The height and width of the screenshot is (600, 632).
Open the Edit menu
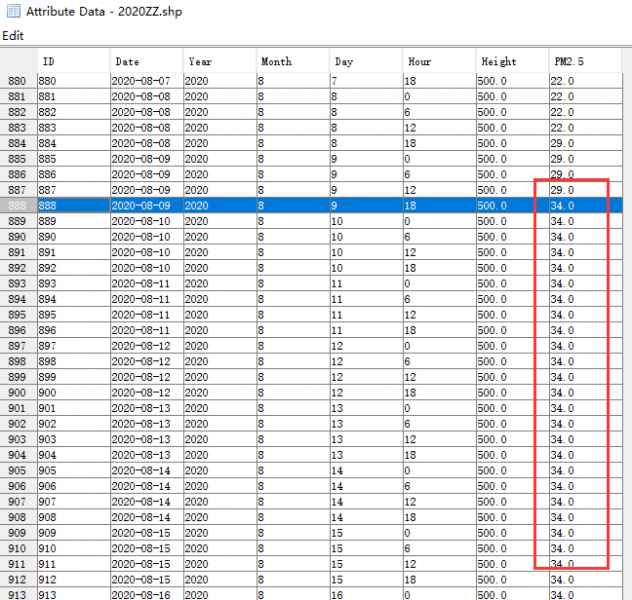coord(13,35)
